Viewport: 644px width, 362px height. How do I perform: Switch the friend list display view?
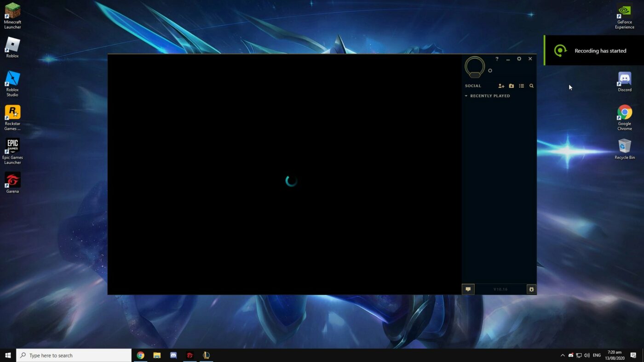point(521,85)
